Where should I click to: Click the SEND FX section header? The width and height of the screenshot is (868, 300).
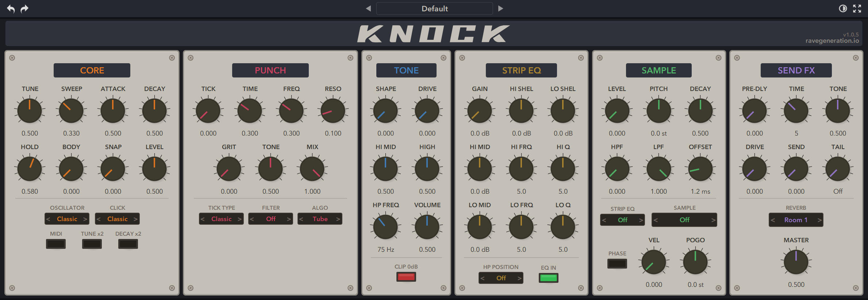[796, 71]
